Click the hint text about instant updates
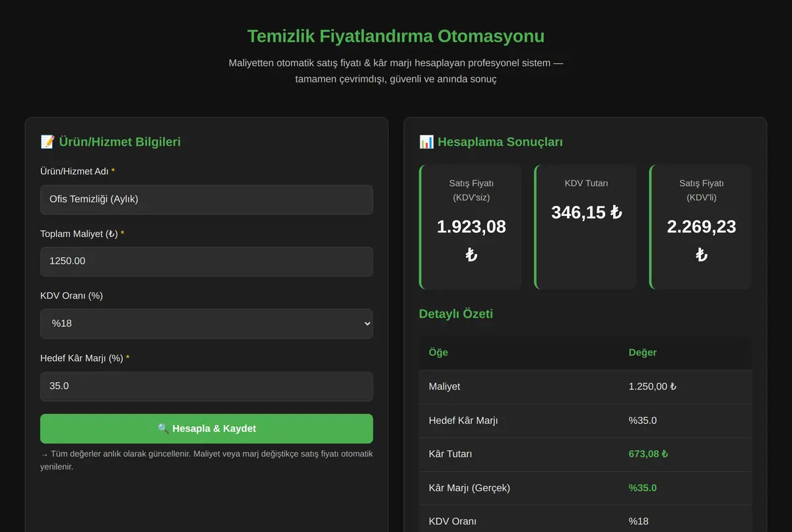792x532 pixels. point(207,460)
